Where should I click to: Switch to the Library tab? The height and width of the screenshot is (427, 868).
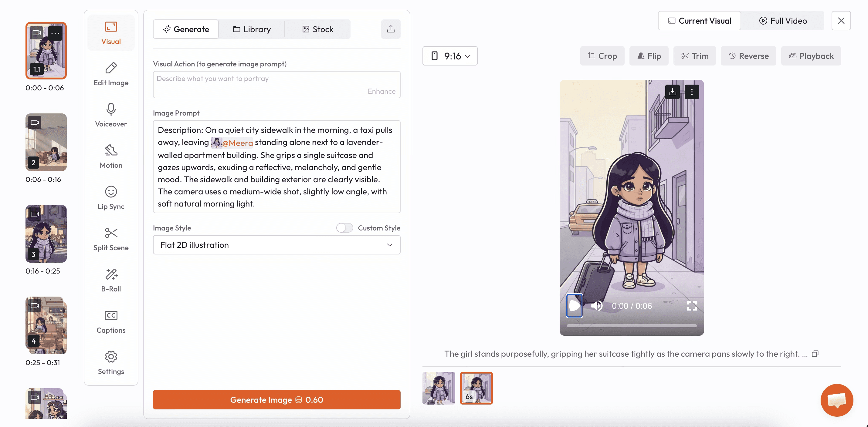(252, 29)
